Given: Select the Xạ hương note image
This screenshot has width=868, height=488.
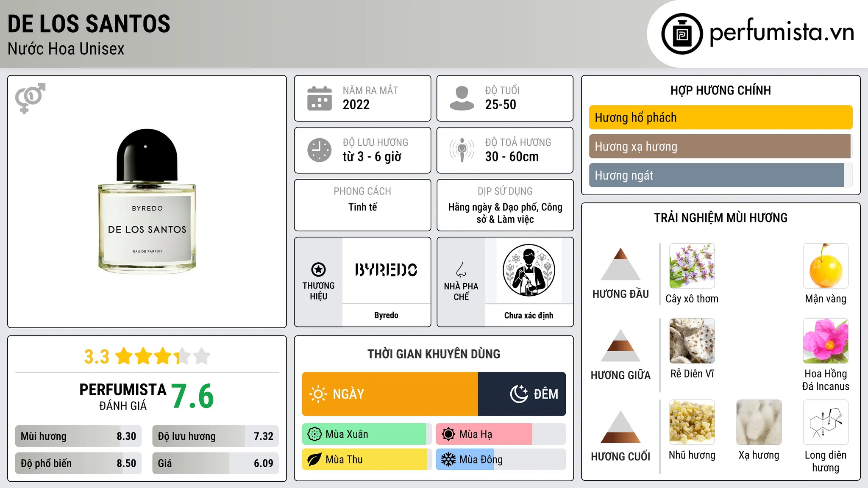Looking at the screenshot, I should pyautogui.click(x=759, y=422).
